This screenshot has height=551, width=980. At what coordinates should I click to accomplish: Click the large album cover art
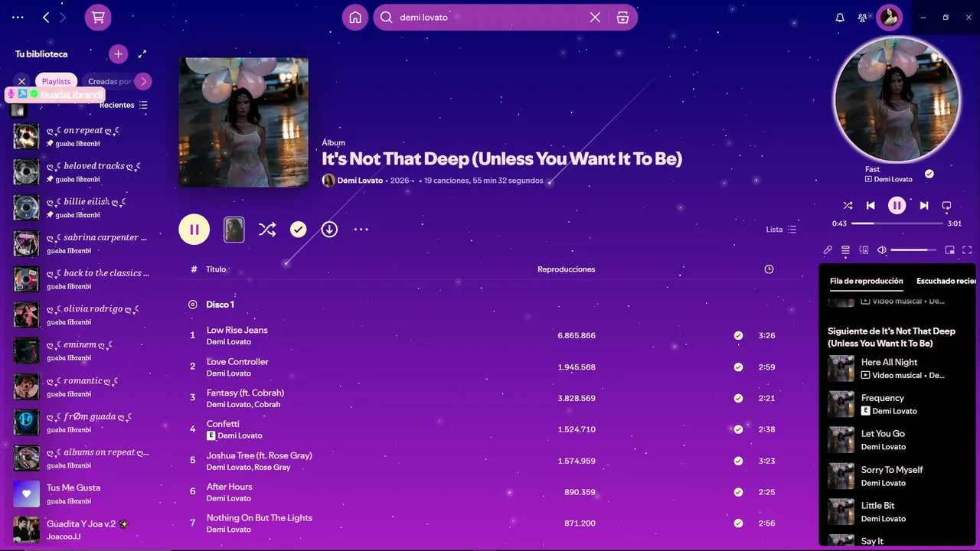(x=243, y=122)
